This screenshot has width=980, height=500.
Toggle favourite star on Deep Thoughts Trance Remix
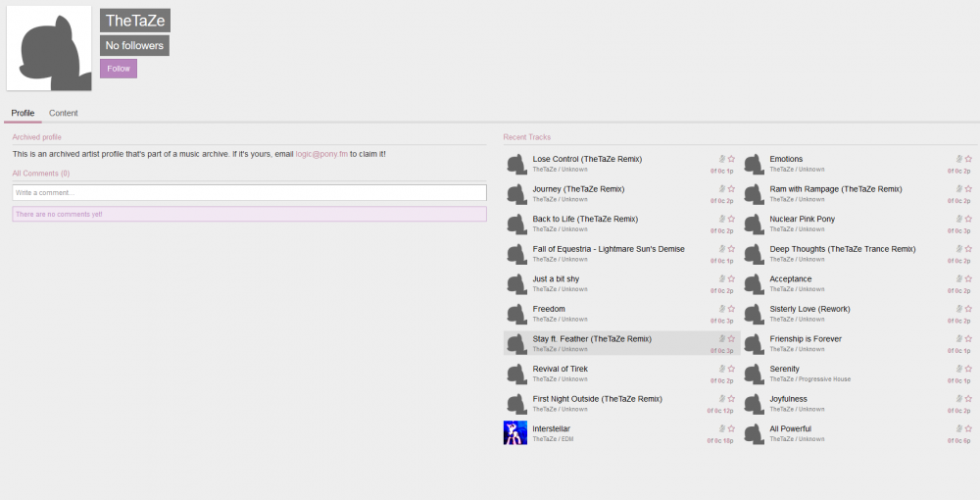(968, 249)
